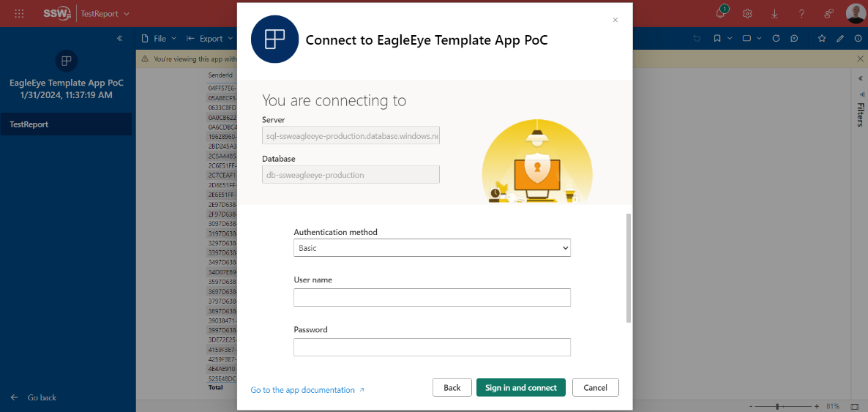The height and width of the screenshot is (412, 868).
Task: Collapse the left navigation pane
Action: [120, 39]
